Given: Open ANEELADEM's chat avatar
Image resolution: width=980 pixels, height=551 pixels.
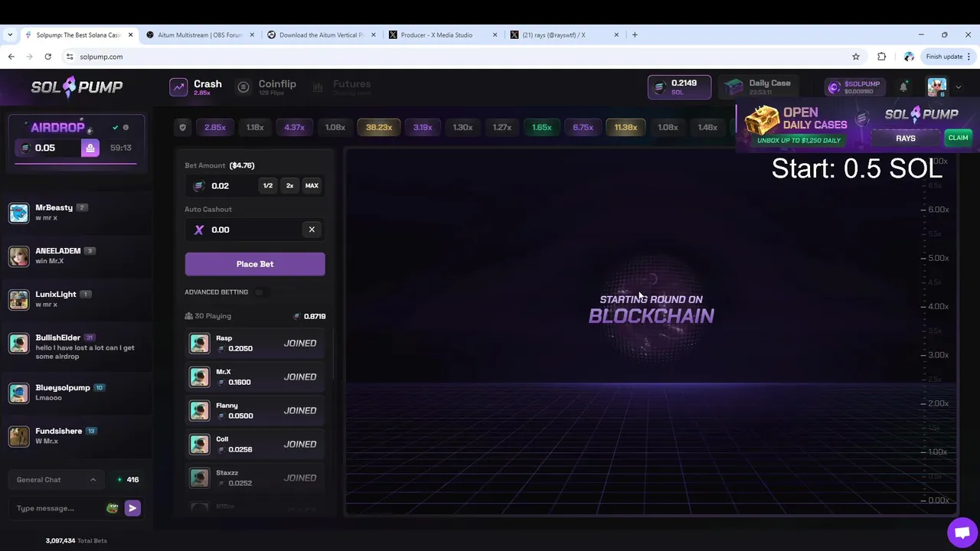Looking at the screenshot, I should tap(18, 256).
